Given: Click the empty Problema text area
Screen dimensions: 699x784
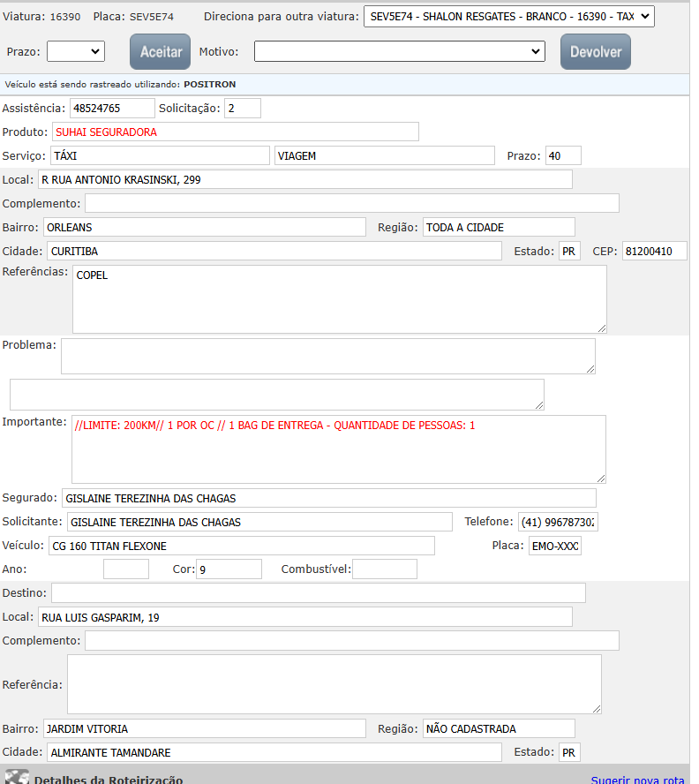Looking at the screenshot, I should 327,356.
